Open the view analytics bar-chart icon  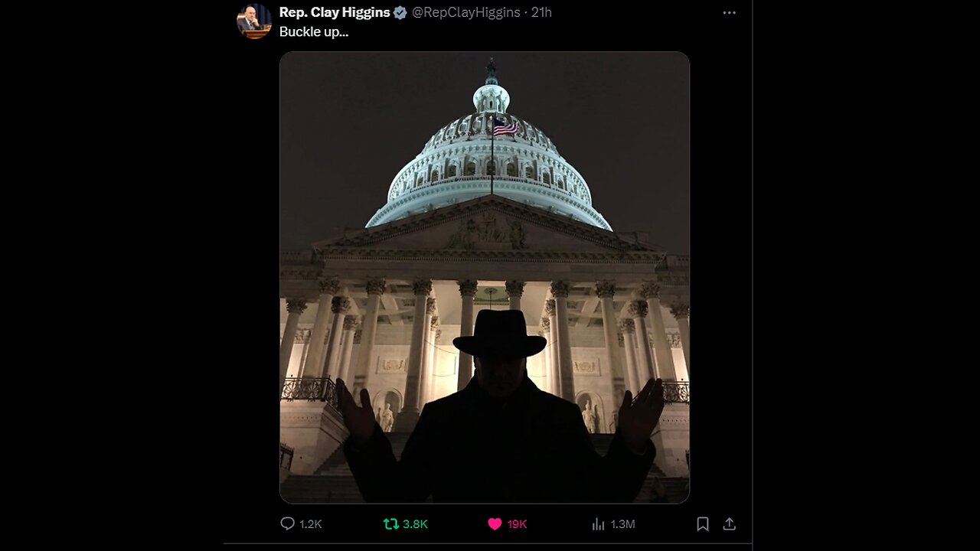(598, 523)
